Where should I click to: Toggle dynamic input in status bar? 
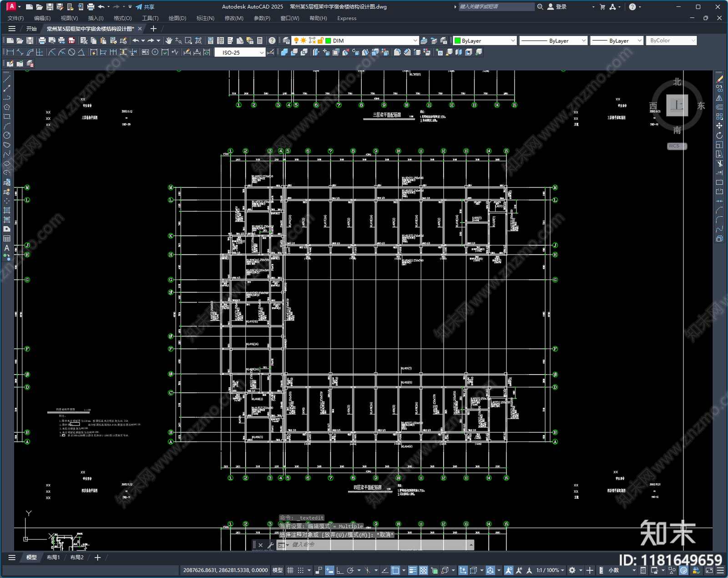coord(329,570)
